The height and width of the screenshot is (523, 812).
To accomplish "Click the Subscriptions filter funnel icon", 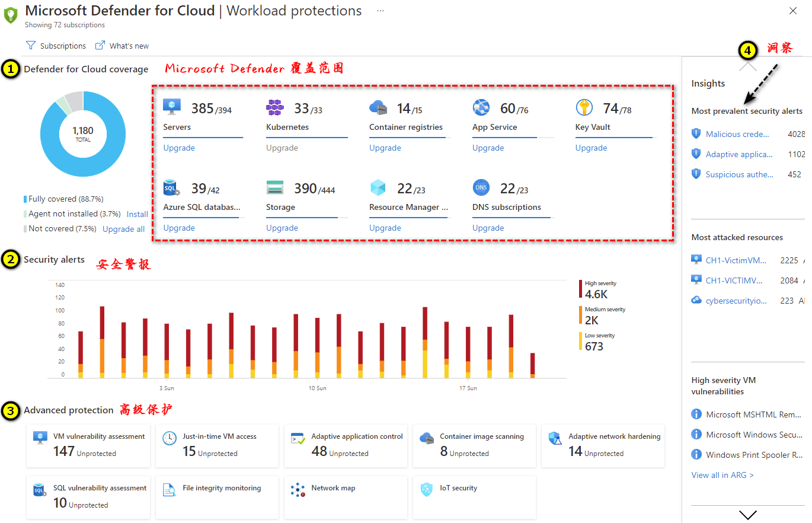I will pos(31,46).
